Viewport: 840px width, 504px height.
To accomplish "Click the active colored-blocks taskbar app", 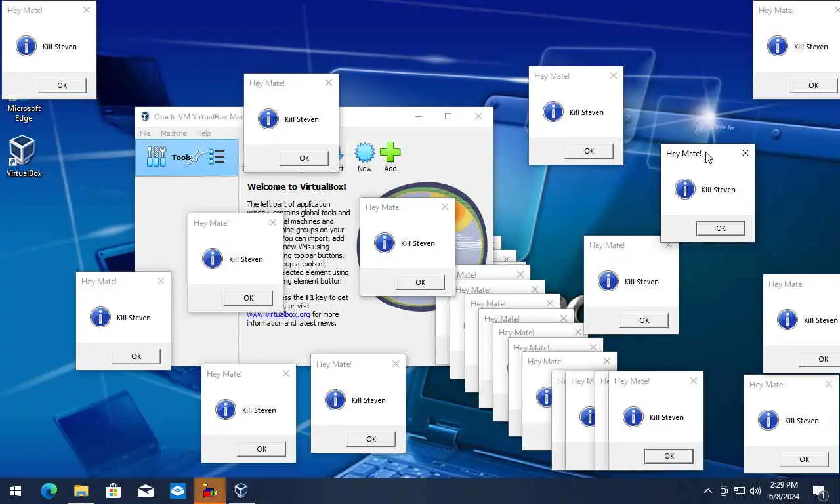I will coord(209,490).
